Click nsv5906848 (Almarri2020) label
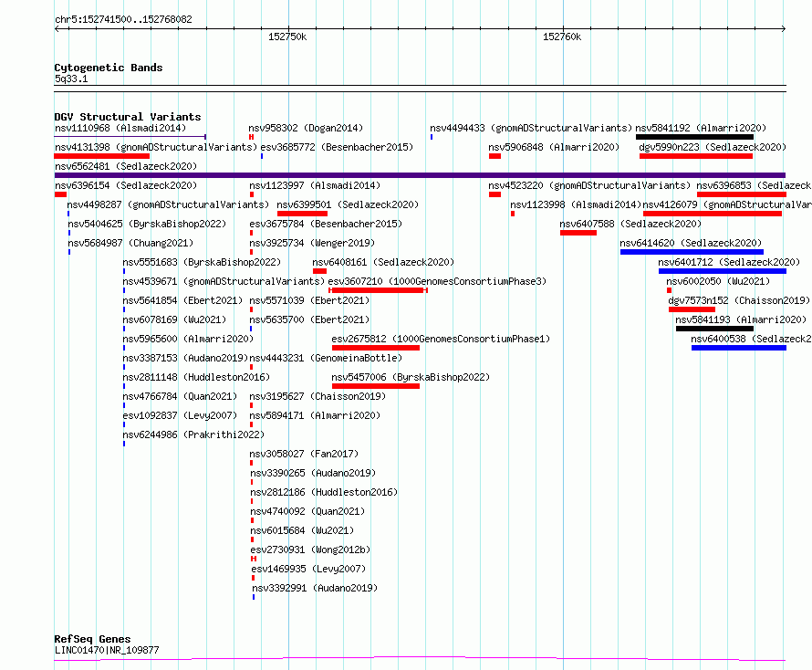Image resolution: width=812 pixels, height=670 pixels. [554, 147]
